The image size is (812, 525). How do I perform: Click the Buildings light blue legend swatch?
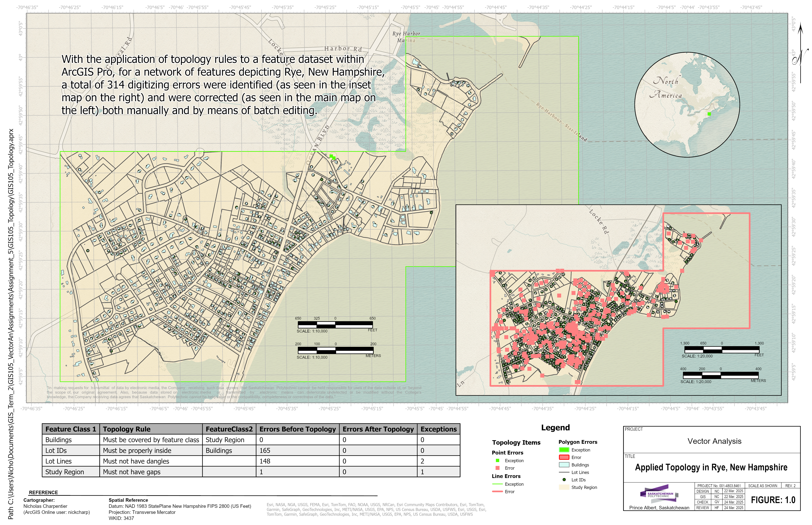tap(564, 465)
